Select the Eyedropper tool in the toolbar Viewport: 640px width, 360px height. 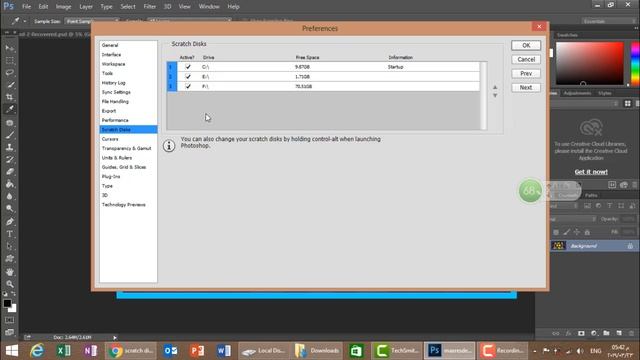coord(9,109)
